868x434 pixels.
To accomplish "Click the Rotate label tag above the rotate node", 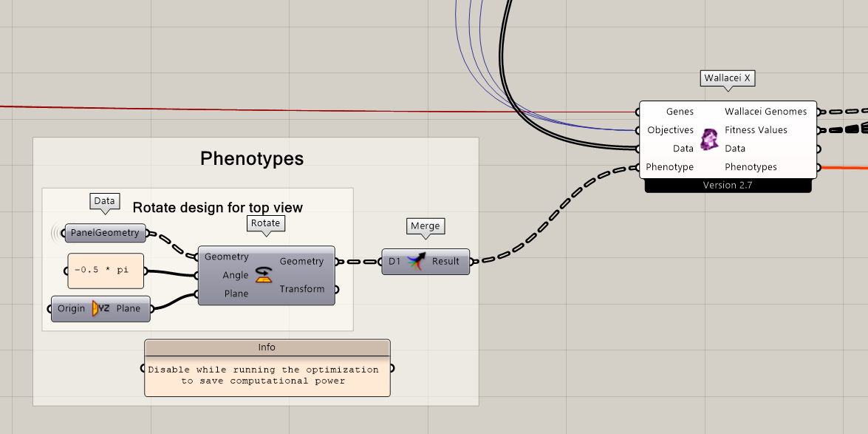I will (x=265, y=223).
